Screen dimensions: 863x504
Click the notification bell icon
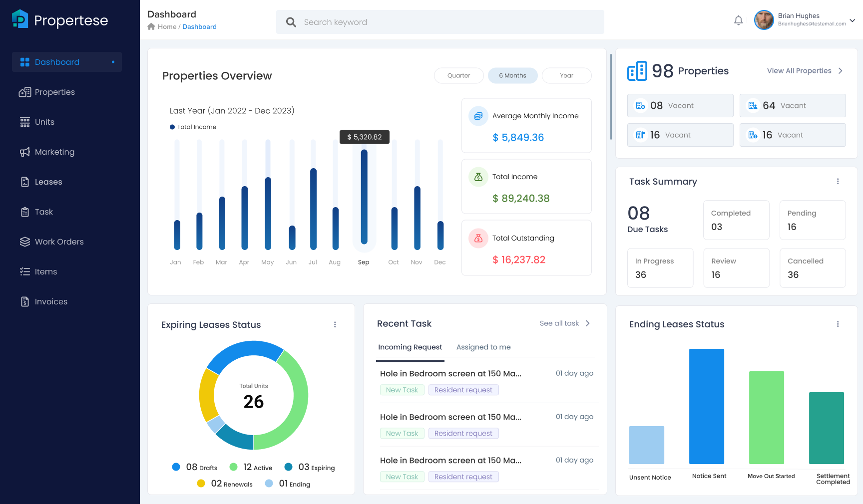click(739, 20)
